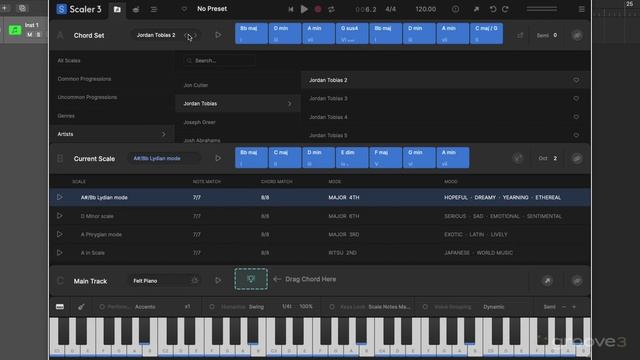Screen dimensions: 640x360
Task: Select artist Joseph Greer
Action: pos(200,122)
